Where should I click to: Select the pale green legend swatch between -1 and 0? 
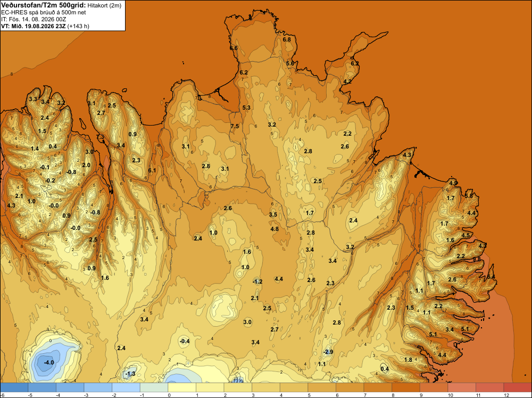(154, 387)
